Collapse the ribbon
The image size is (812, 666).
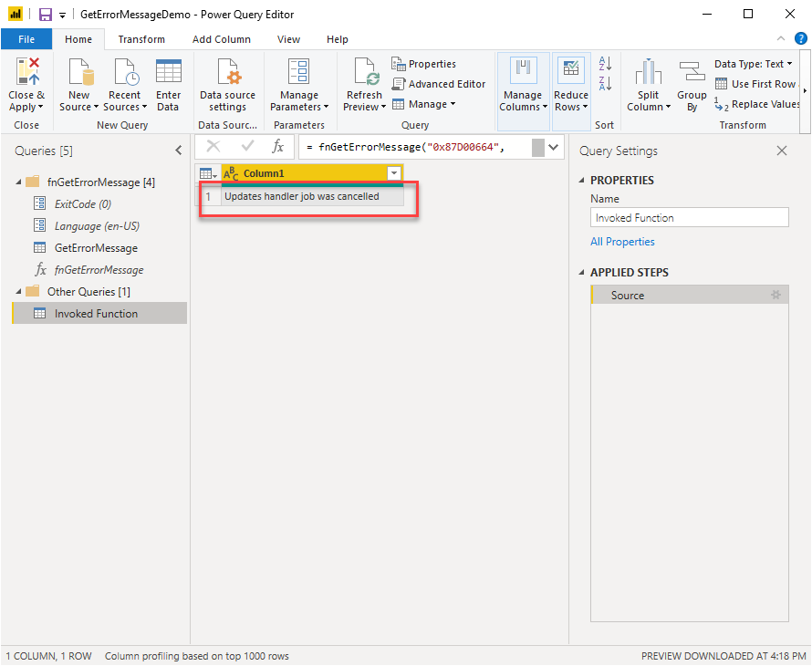[x=781, y=38]
